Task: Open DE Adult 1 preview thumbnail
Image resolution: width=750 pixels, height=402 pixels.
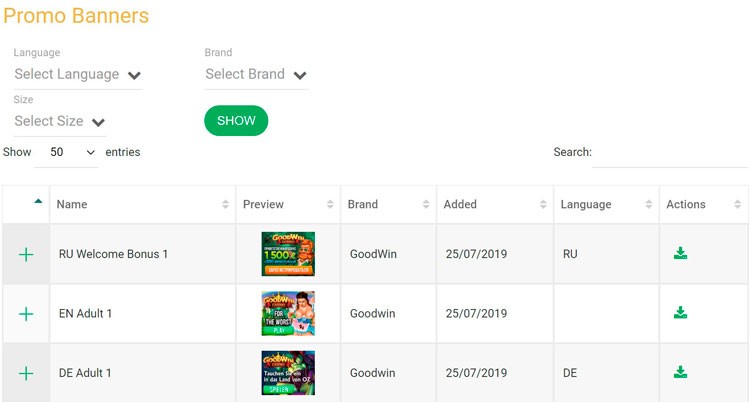Action: 288,372
